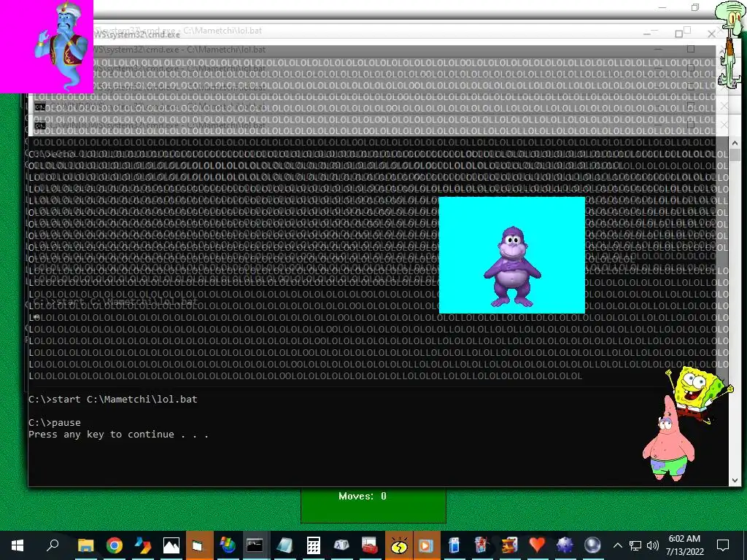Click the volume speaker icon in tray
This screenshot has height=560, width=747.
click(x=653, y=545)
